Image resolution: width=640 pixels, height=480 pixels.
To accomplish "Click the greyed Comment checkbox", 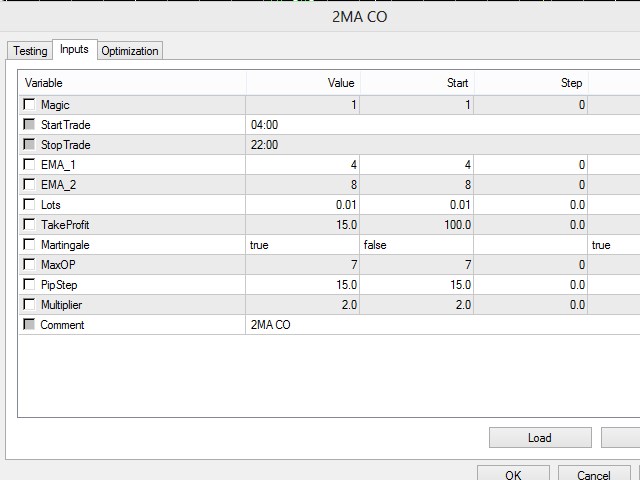I will pos(29,324).
